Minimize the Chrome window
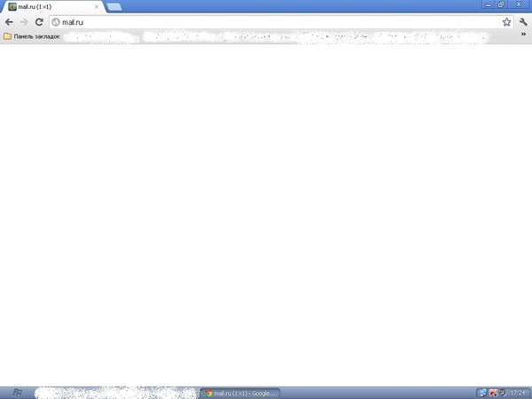Viewport: 532px width, 399px height. pyautogui.click(x=489, y=4)
